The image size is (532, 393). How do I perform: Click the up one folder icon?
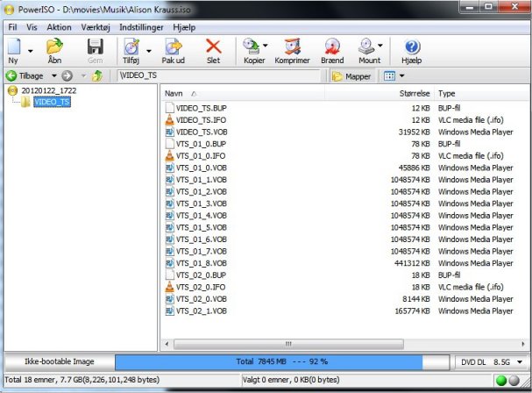[x=97, y=75]
